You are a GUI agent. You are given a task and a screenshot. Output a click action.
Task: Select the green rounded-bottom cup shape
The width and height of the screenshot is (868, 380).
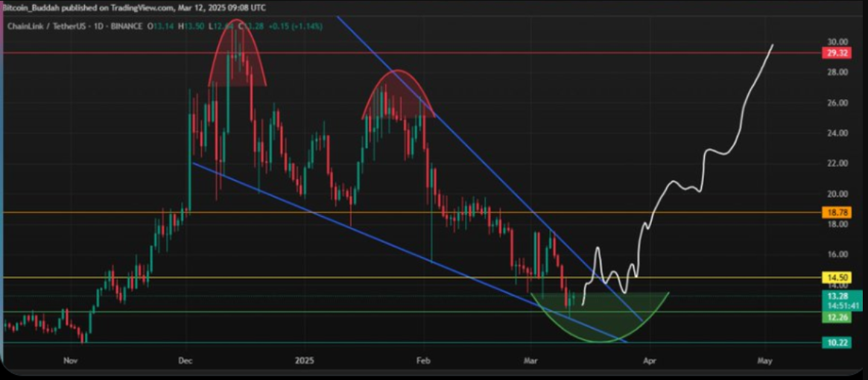tap(600, 317)
